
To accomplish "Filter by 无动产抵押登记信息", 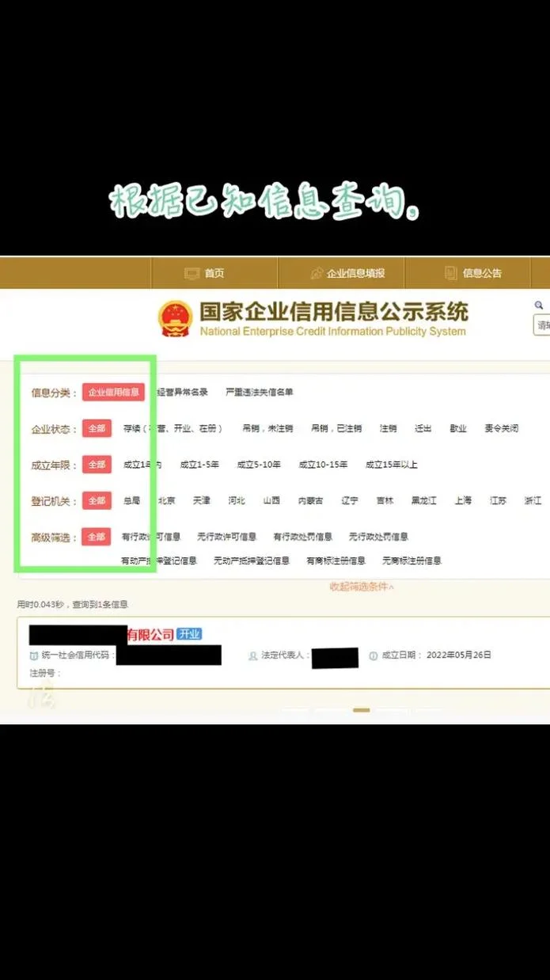I will [x=252, y=560].
